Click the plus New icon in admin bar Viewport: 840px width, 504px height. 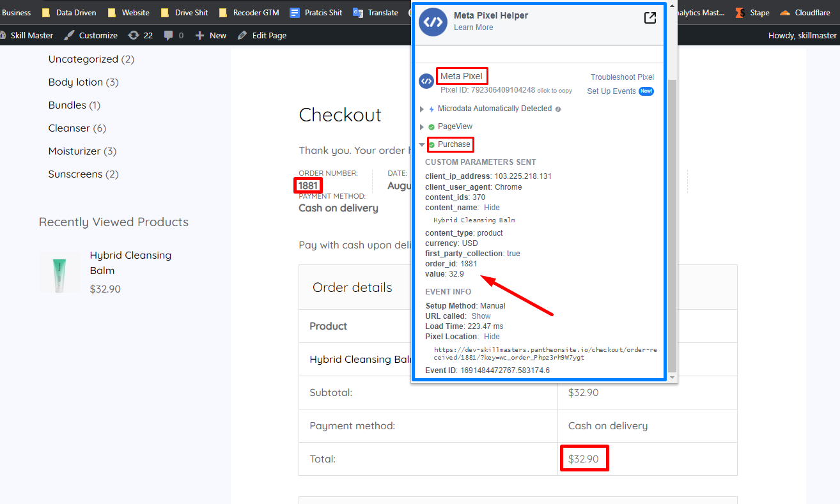coord(199,35)
